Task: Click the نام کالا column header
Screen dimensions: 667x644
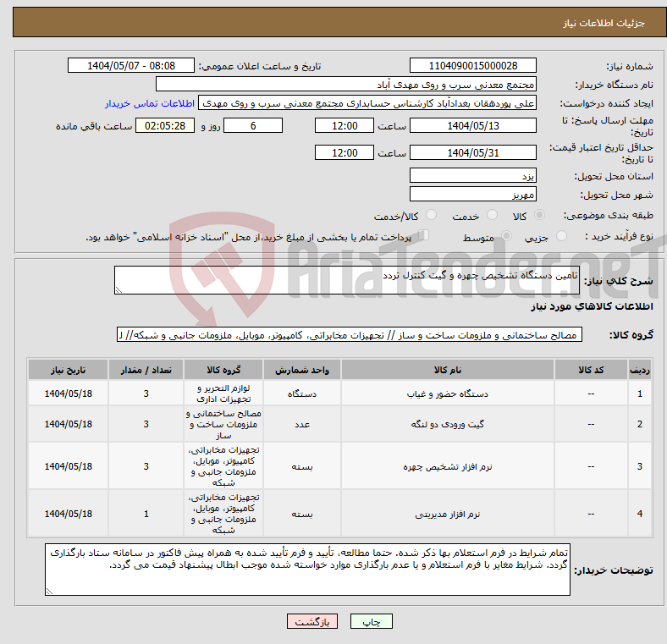Action: pyautogui.click(x=448, y=370)
